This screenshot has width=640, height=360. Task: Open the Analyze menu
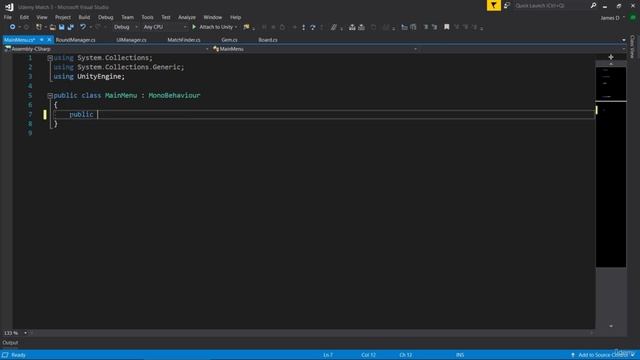pyautogui.click(x=187, y=17)
